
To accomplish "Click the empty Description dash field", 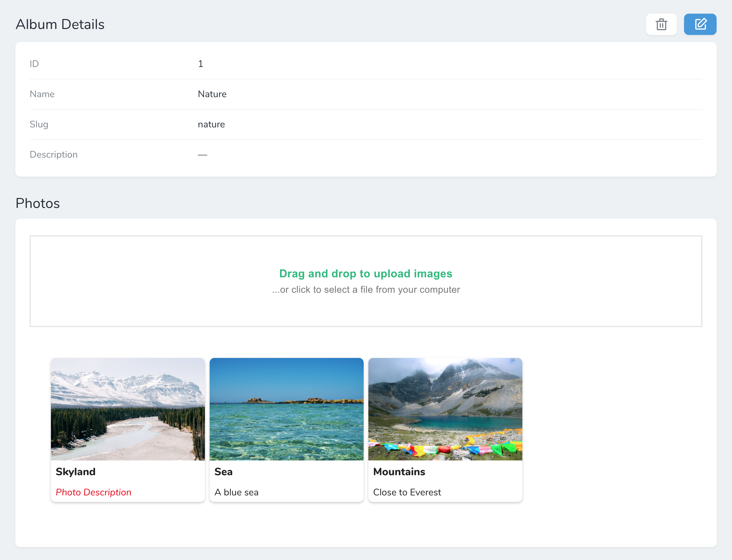I will tap(202, 154).
